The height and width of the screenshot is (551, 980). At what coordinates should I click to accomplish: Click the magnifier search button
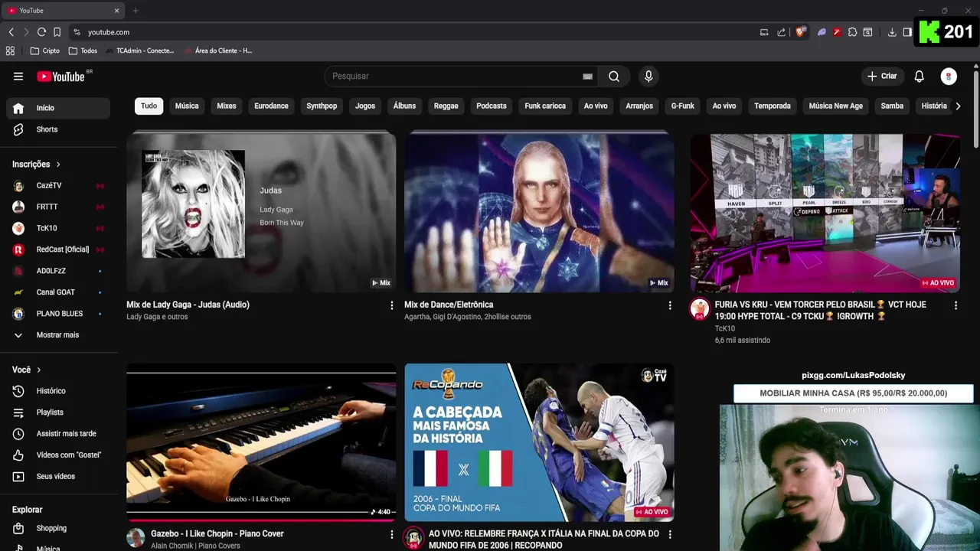[x=614, y=76]
